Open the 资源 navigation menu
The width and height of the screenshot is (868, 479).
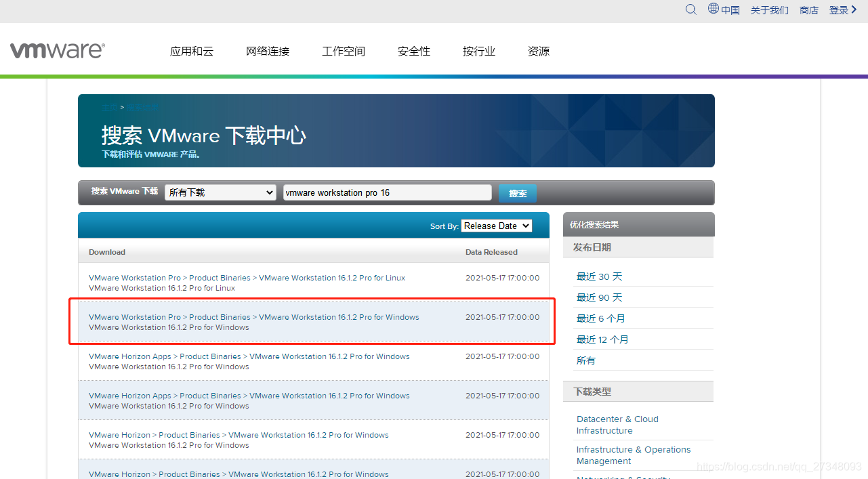(x=539, y=51)
